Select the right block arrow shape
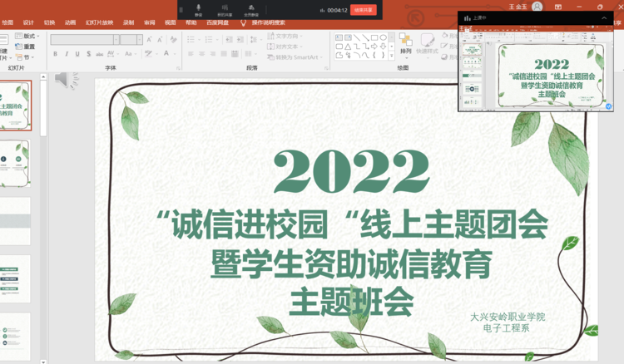Image resolution: width=624 pixels, height=364 pixels. point(374,47)
